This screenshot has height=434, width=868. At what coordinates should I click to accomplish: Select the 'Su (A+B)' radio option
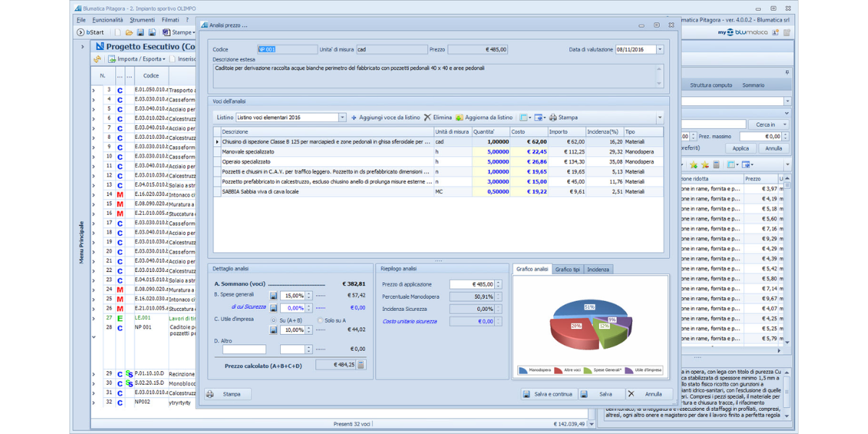click(x=273, y=320)
